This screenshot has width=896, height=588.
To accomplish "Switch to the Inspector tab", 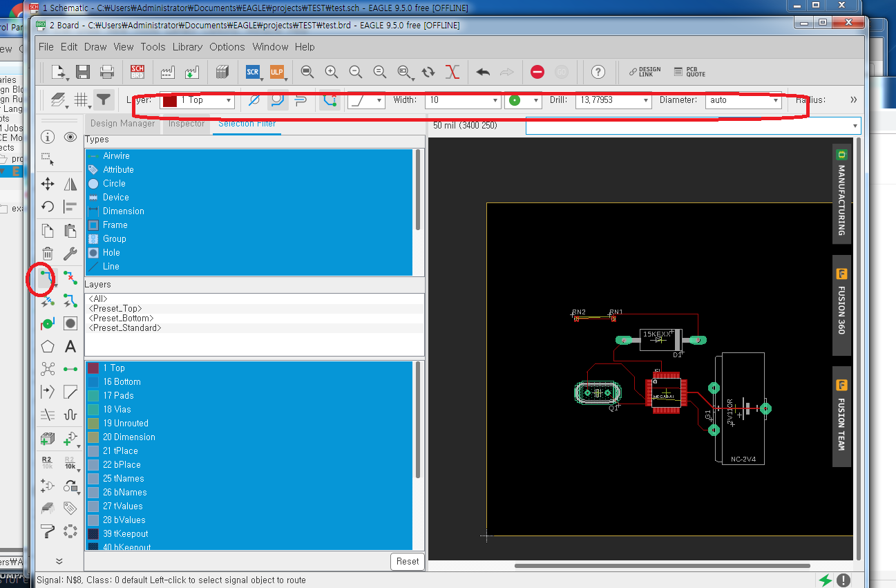I will pos(187,124).
